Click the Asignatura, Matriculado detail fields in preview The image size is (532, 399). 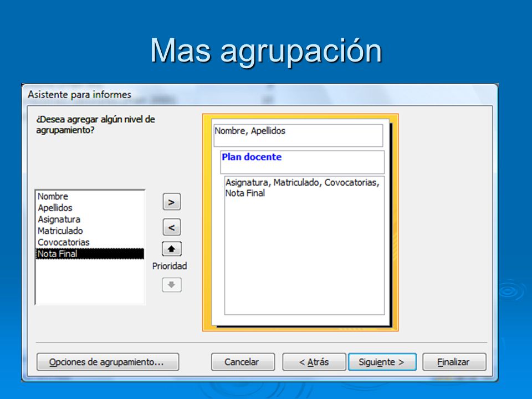[x=304, y=245]
